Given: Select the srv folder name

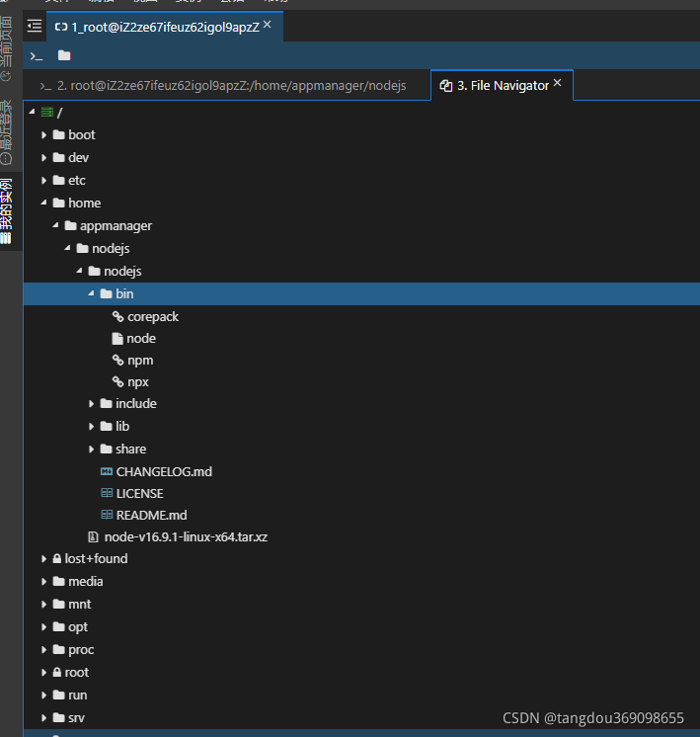Looking at the screenshot, I should click(76, 717).
